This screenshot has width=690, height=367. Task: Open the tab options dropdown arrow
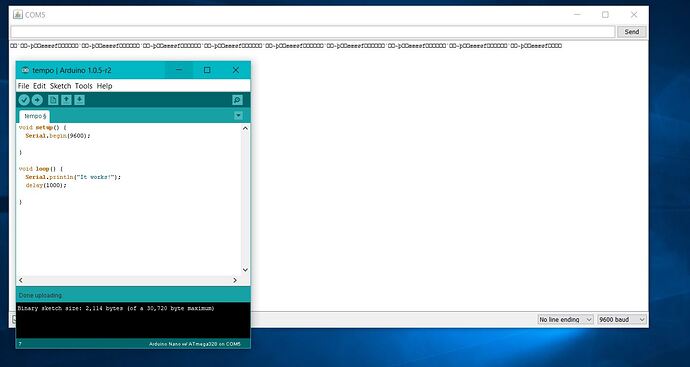[x=238, y=116]
